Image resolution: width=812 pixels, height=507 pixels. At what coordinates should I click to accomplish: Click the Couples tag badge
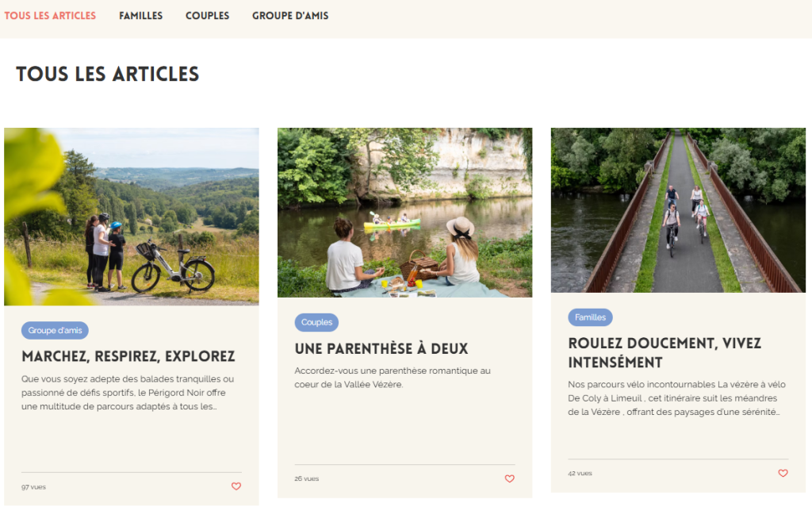[x=316, y=322]
